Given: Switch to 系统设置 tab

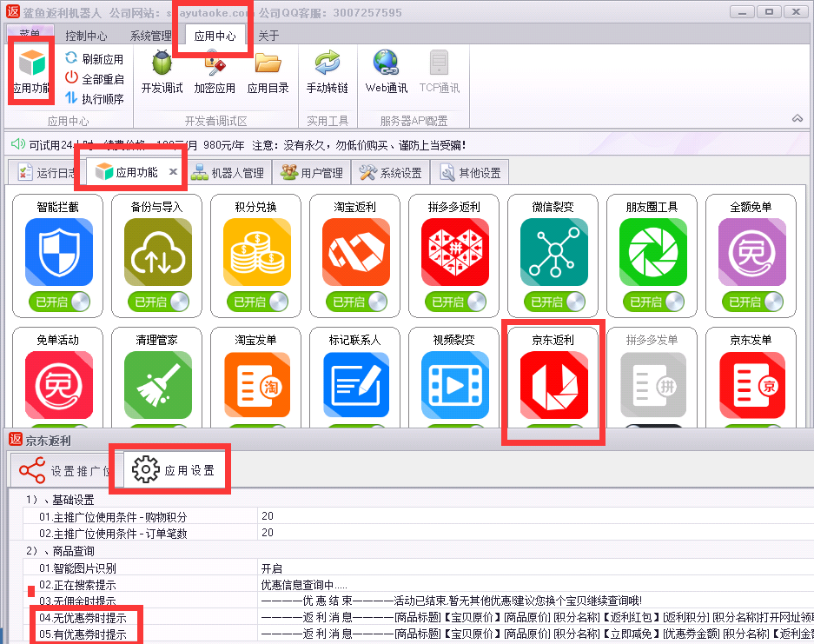Looking at the screenshot, I should tap(391, 172).
